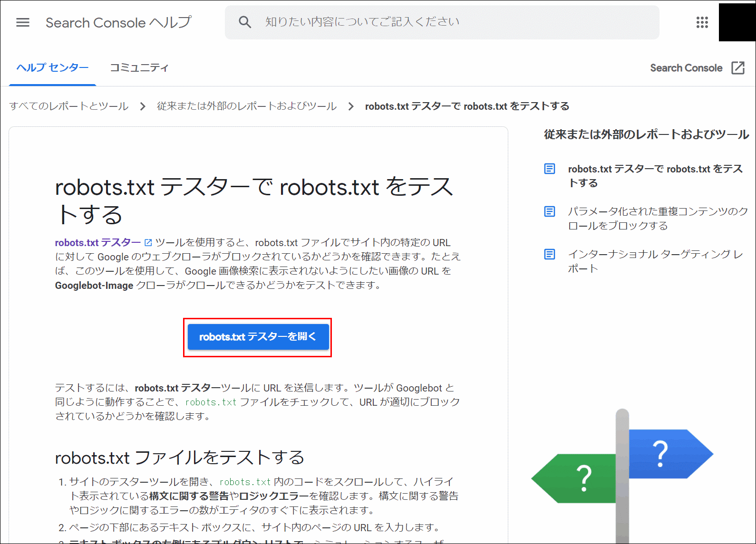Open the すべてのレポートとツール breadcrumb

click(69, 106)
